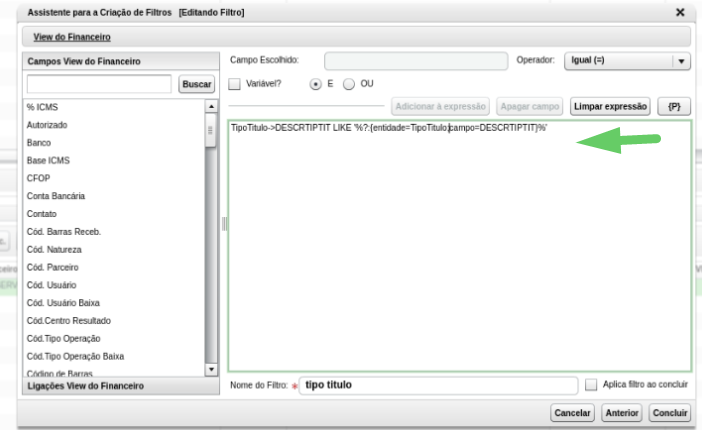Click inside the filter expression text area
702x430 pixels.
460,246
